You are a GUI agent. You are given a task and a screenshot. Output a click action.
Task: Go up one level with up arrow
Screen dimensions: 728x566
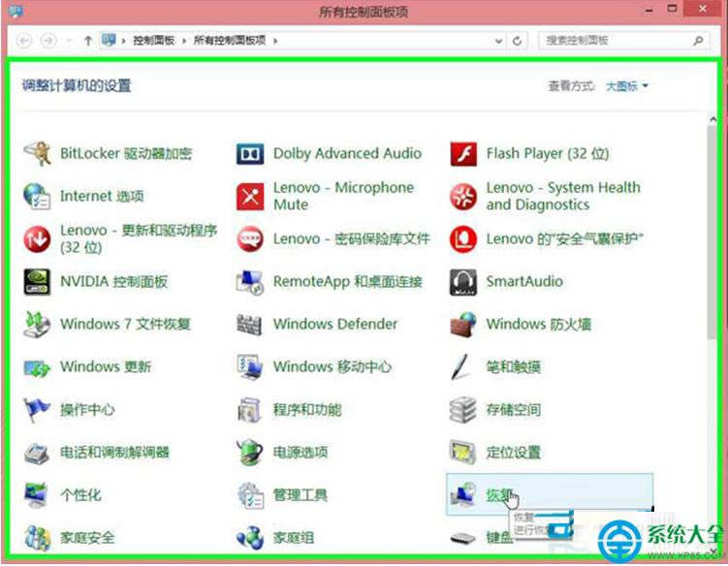[88, 41]
